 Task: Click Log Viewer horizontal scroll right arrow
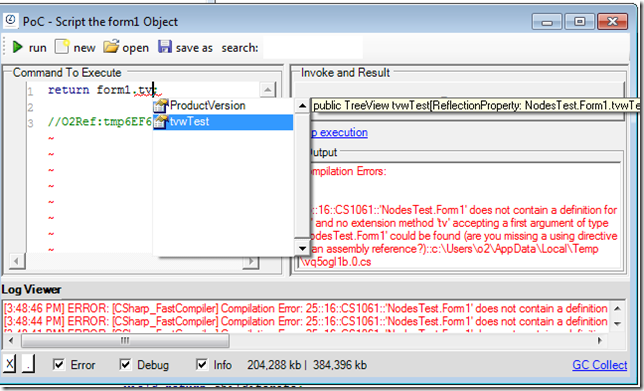tap(600, 340)
